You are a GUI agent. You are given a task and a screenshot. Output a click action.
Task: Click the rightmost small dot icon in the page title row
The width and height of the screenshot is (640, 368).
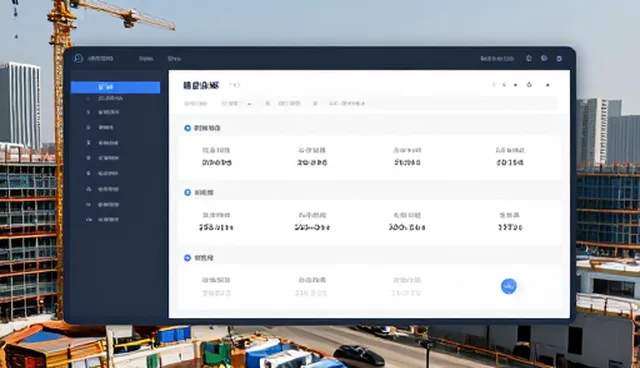tap(548, 85)
